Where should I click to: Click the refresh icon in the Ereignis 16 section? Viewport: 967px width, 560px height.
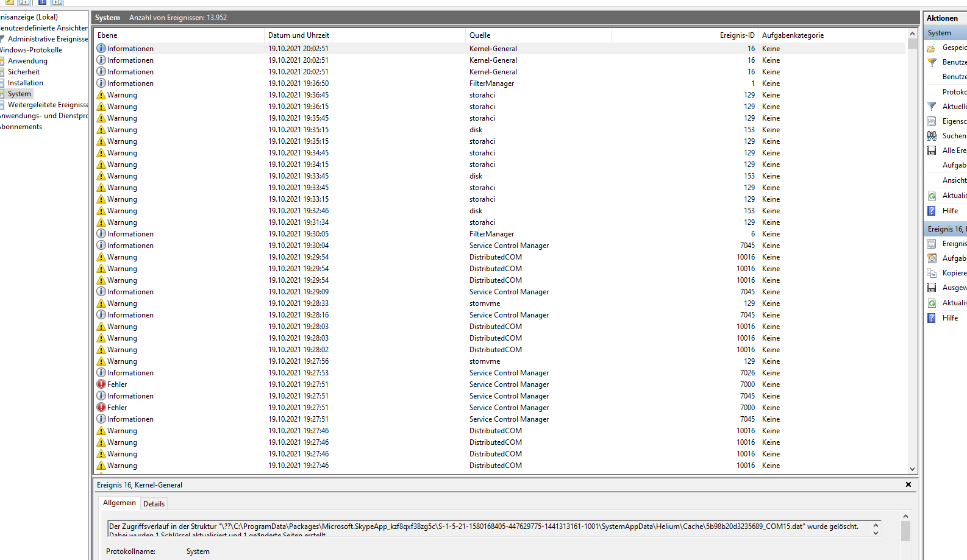[932, 303]
